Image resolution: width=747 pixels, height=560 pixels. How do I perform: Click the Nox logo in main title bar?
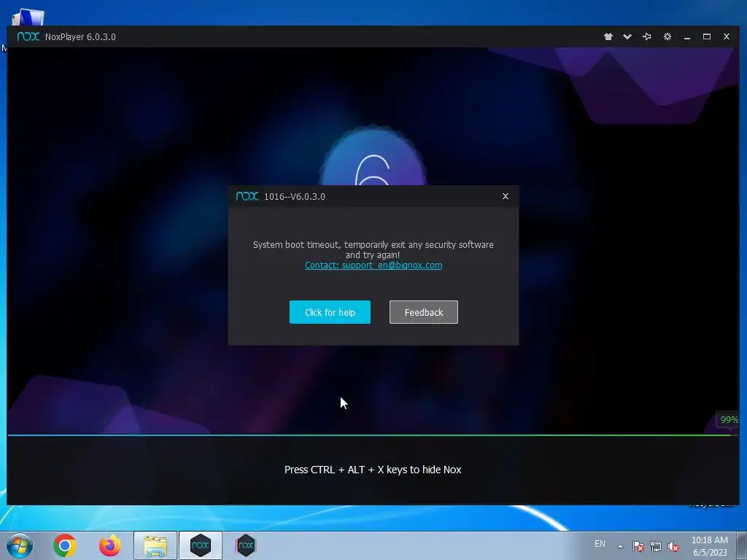click(x=28, y=36)
